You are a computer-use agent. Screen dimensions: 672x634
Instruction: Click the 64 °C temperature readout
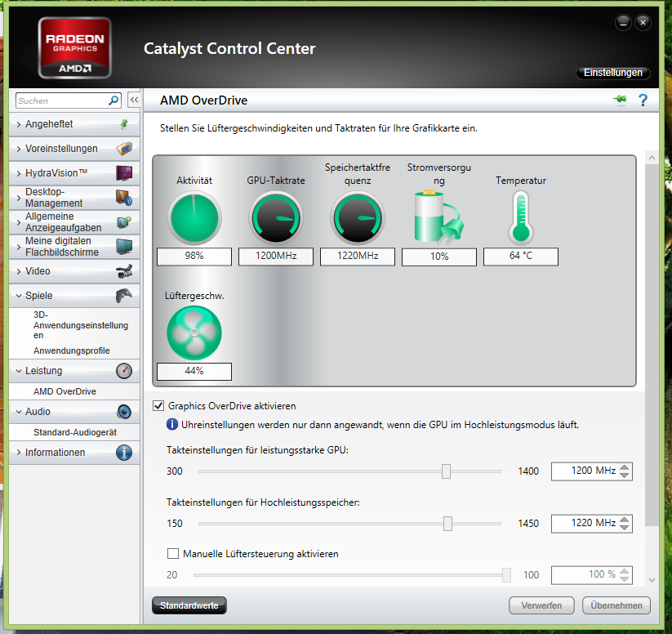(521, 256)
